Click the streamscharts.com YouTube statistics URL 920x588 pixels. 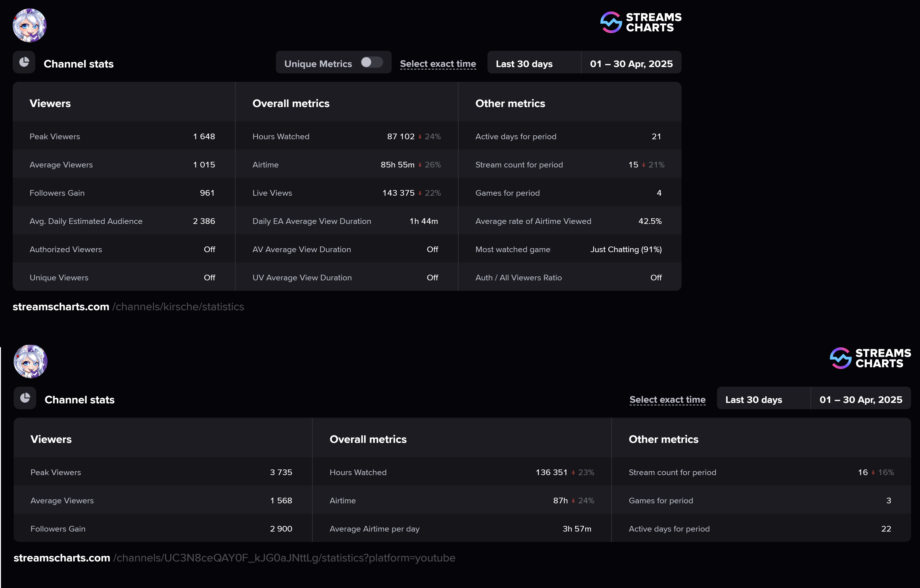234,558
